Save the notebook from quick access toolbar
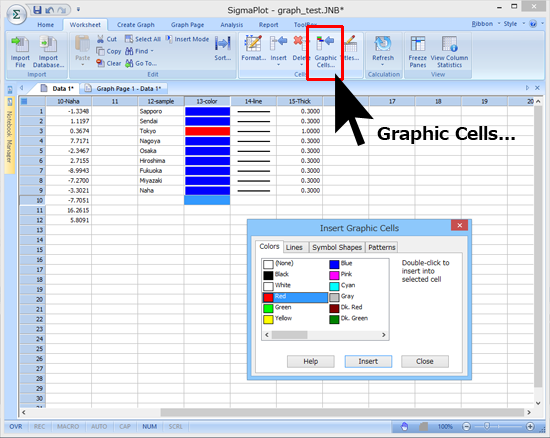This screenshot has width=550, height=438. click(37, 10)
